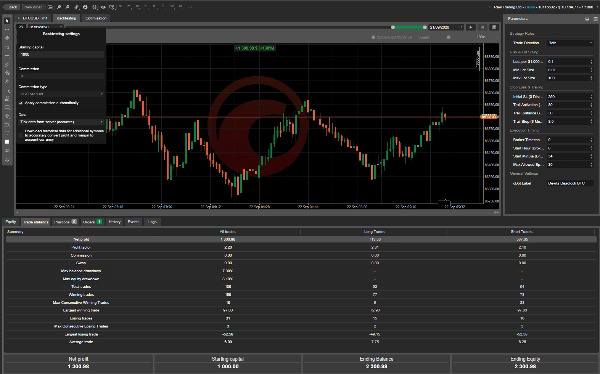
Task: Select the cursor pointer tool in left toolbar
Action: pos(7,21)
